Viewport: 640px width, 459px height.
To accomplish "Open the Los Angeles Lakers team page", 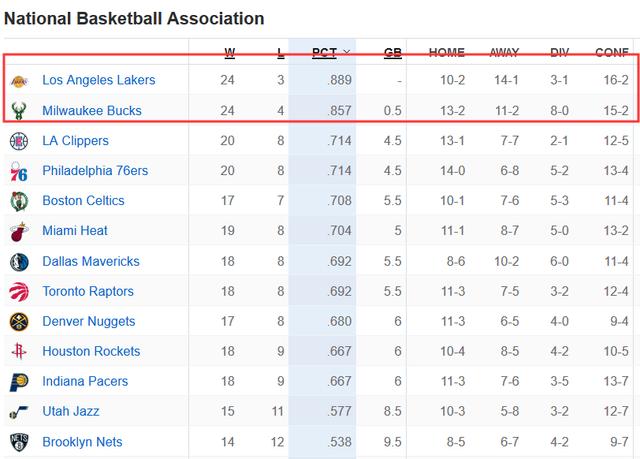I will [x=99, y=80].
